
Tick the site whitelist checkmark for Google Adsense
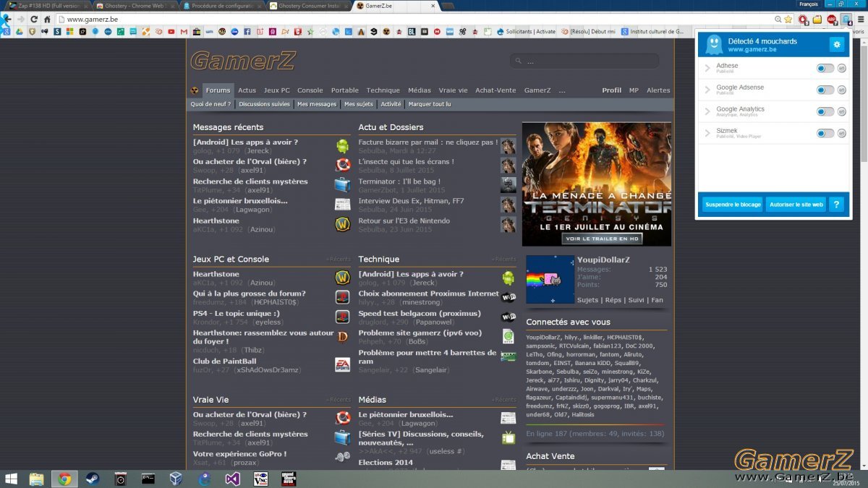pos(842,90)
